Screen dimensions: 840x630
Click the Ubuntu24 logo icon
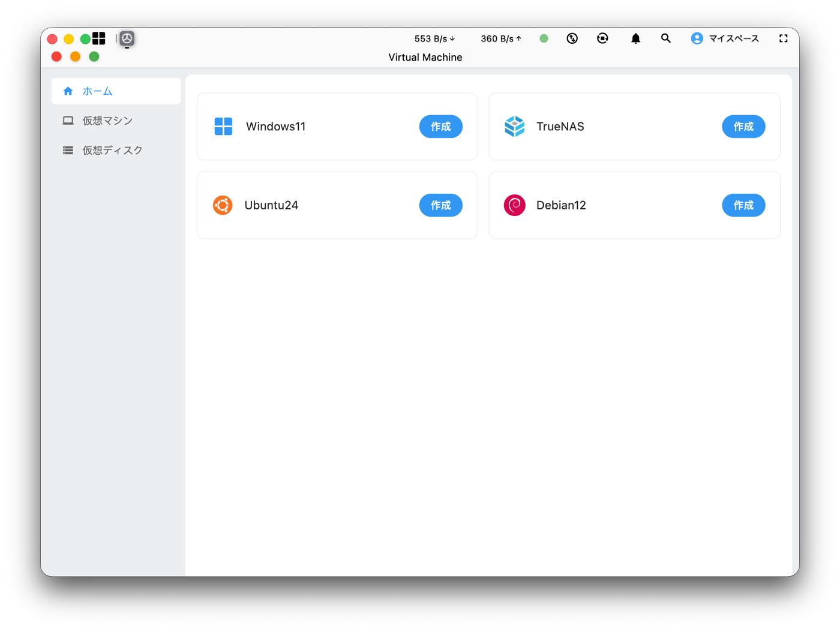[223, 205]
